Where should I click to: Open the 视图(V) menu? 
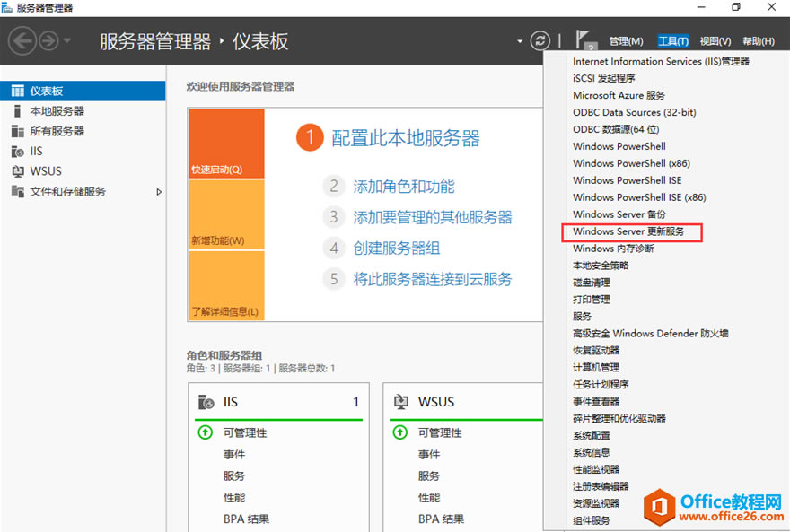point(715,41)
